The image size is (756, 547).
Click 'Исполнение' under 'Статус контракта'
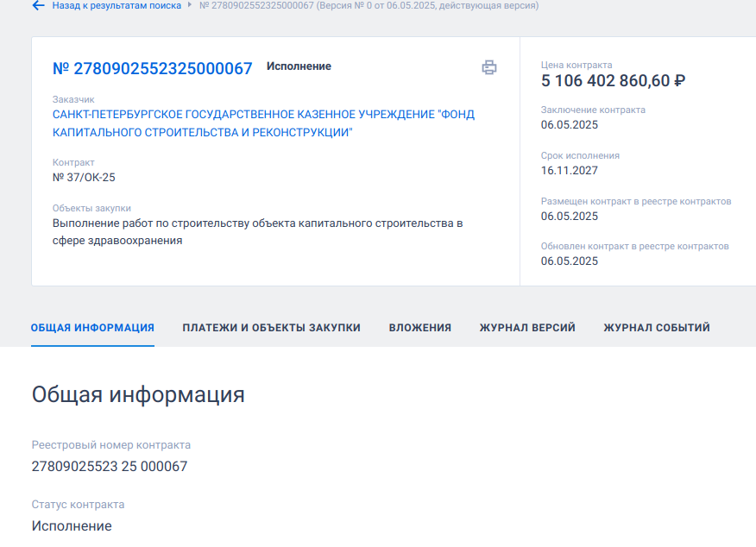pyautogui.click(x=72, y=525)
